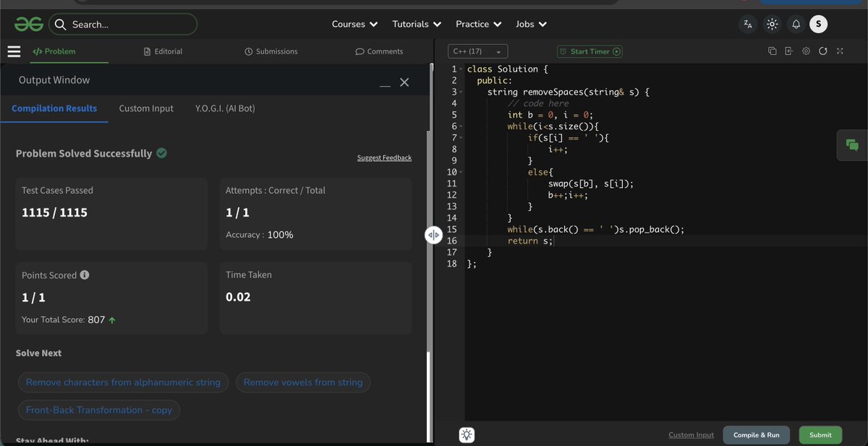Open the editor settings gear
The image size is (868, 446).
[806, 51]
